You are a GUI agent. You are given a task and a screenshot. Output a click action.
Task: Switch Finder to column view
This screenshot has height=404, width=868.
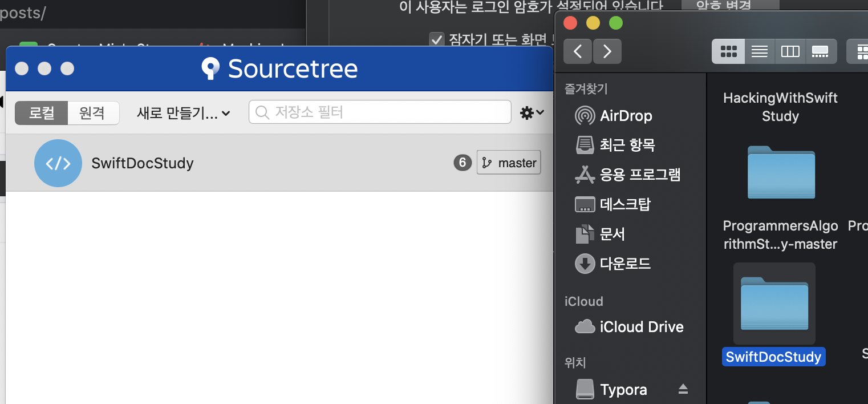coord(790,51)
